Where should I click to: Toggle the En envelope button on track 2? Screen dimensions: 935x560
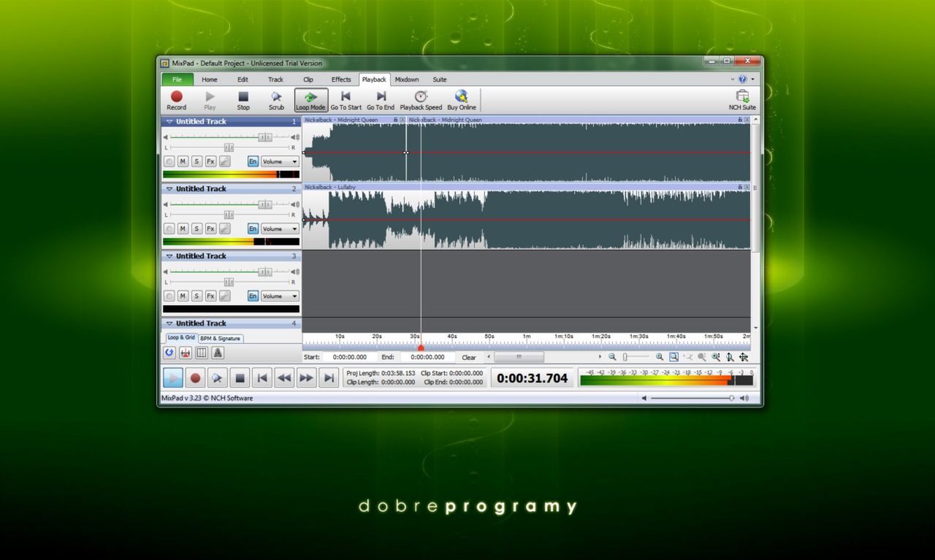[x=253, y=229]
